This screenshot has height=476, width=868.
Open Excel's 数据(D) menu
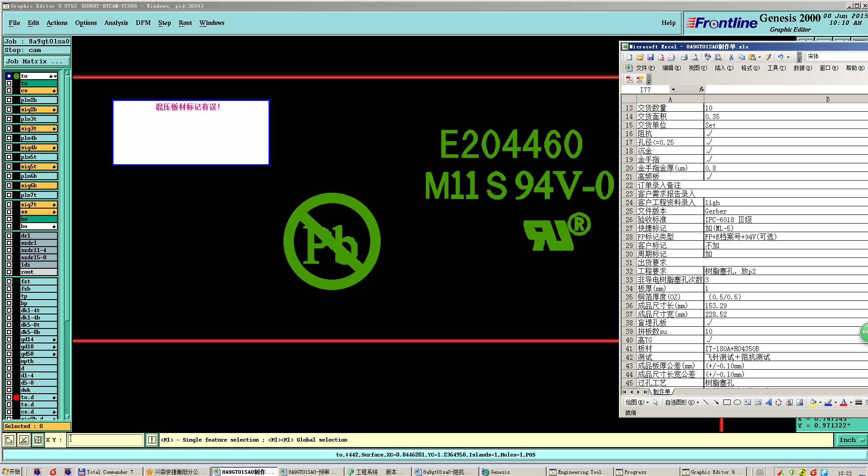[x=802, y=68]
